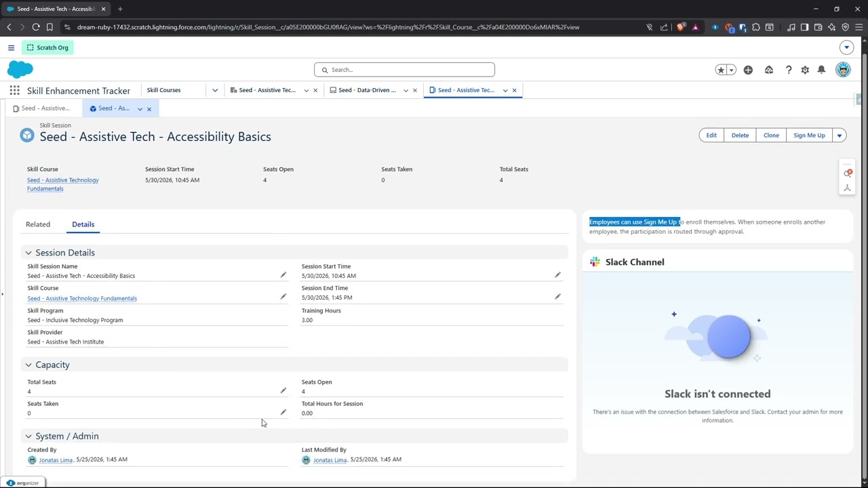Open the Global Actions plus icon
This screenshot has width=868, height=488.
click(748, 70)
